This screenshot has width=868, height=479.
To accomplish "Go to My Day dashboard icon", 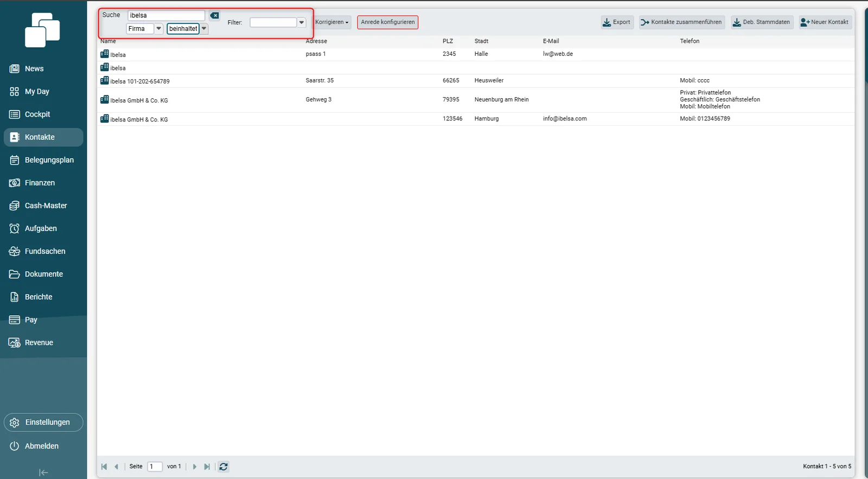I will (x=15, y=92).
